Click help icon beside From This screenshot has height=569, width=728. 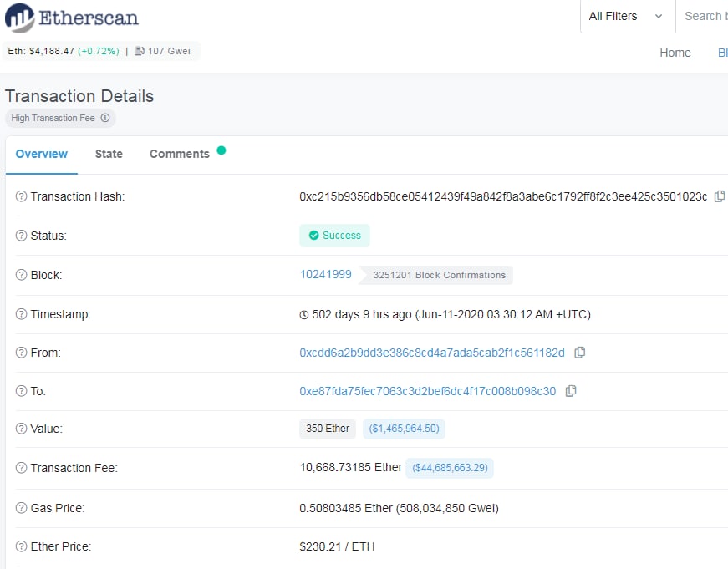pyautogui.click(x=22, y=353)
